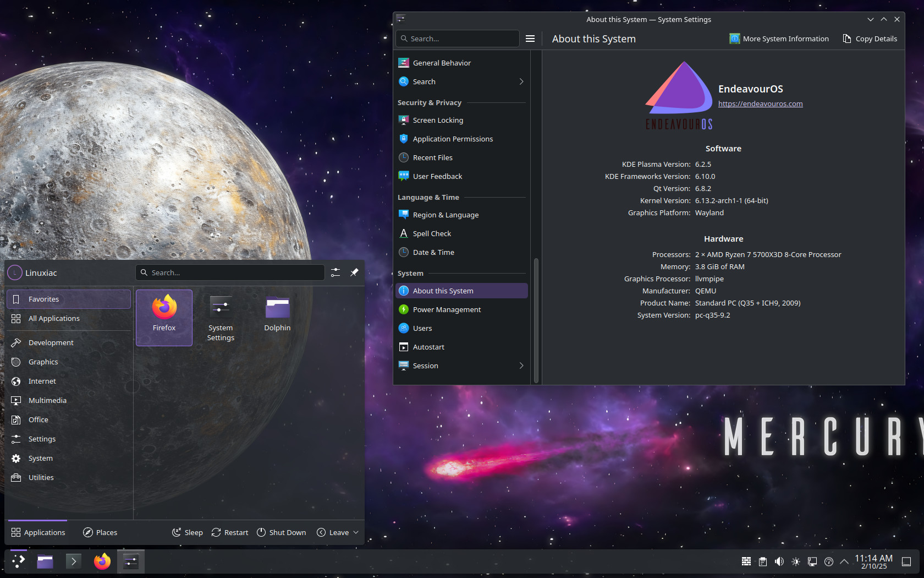Open Development category in launcher
Screen dimensions: 924x578
pyautogui.click(x=69, y=342)
